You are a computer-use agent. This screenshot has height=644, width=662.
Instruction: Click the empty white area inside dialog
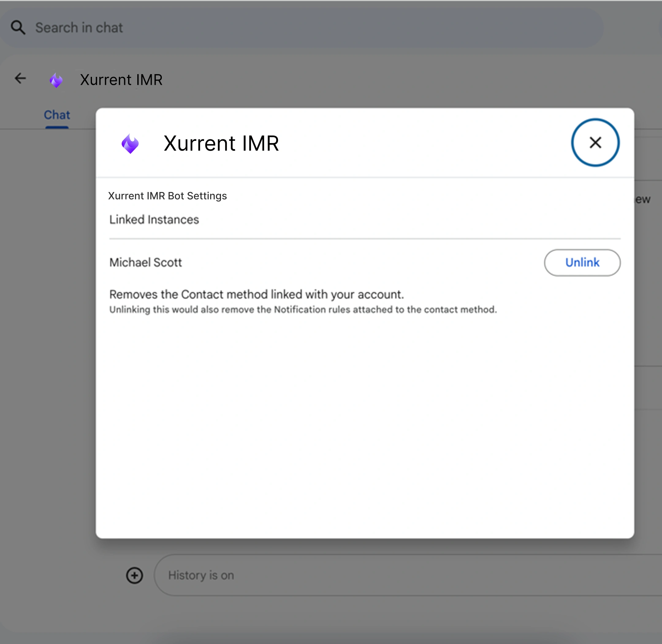364,423
